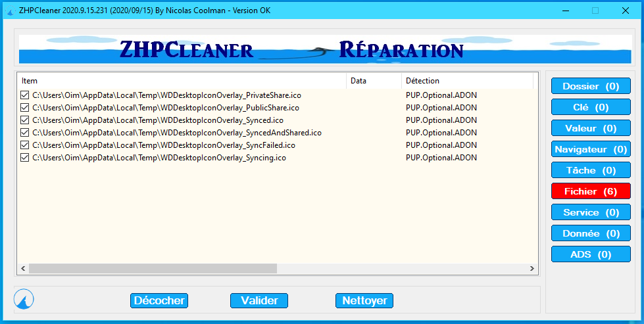This screenshot has width=644, height=324.
Task: Click the ZHPCleaner shark fin logo icon
Action: (x=24, y=299)
